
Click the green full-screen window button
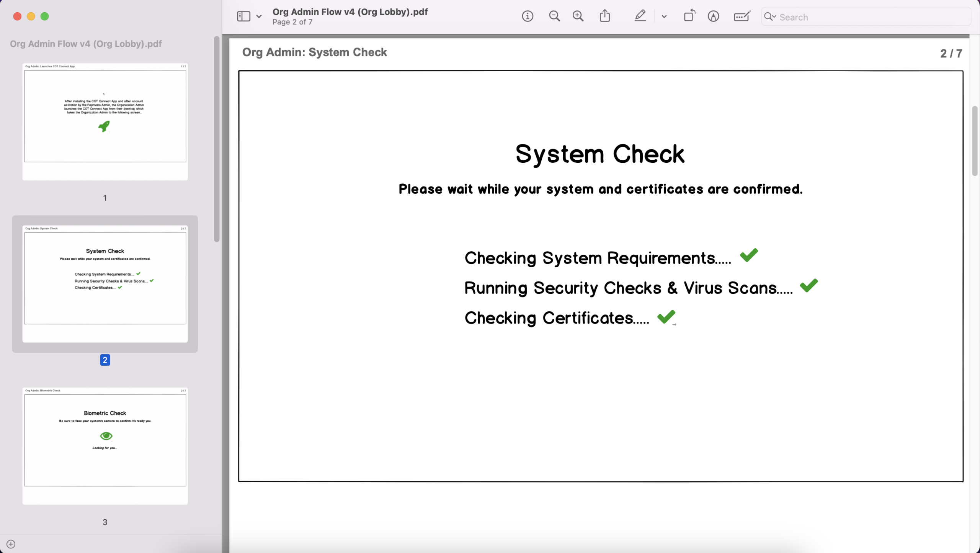pos(45,16)
